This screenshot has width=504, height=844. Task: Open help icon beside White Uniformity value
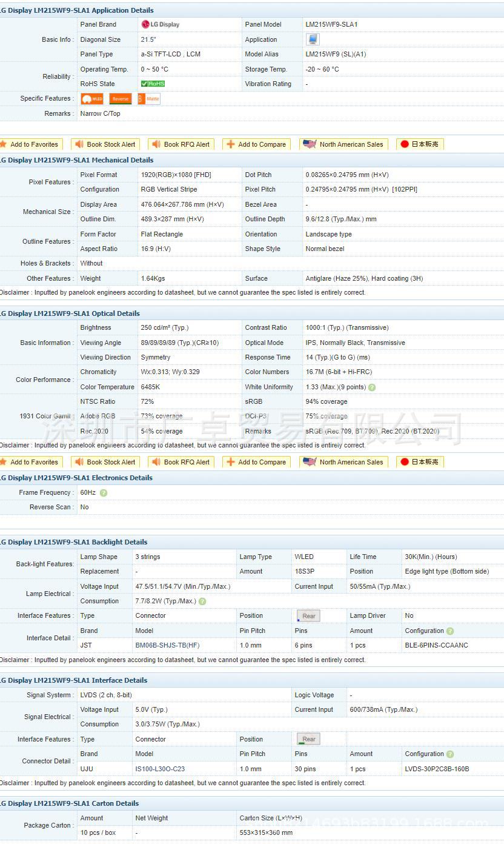pos(372,387)
